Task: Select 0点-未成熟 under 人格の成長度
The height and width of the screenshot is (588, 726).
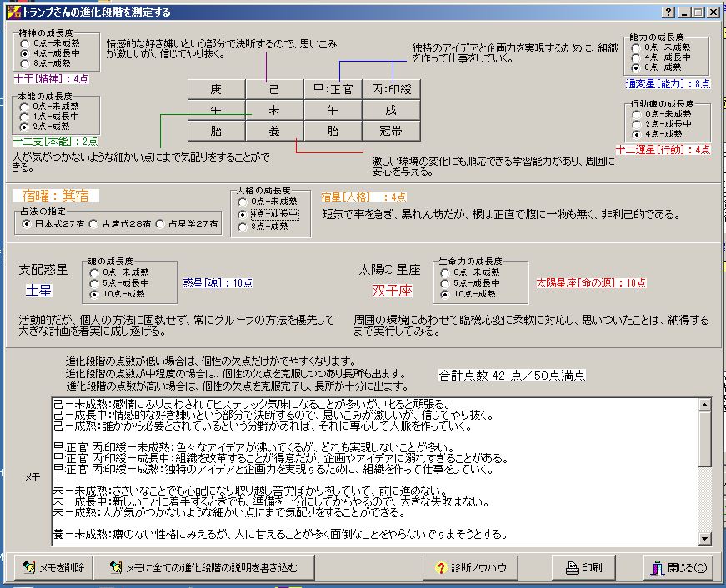Action: tap(243, 202)
